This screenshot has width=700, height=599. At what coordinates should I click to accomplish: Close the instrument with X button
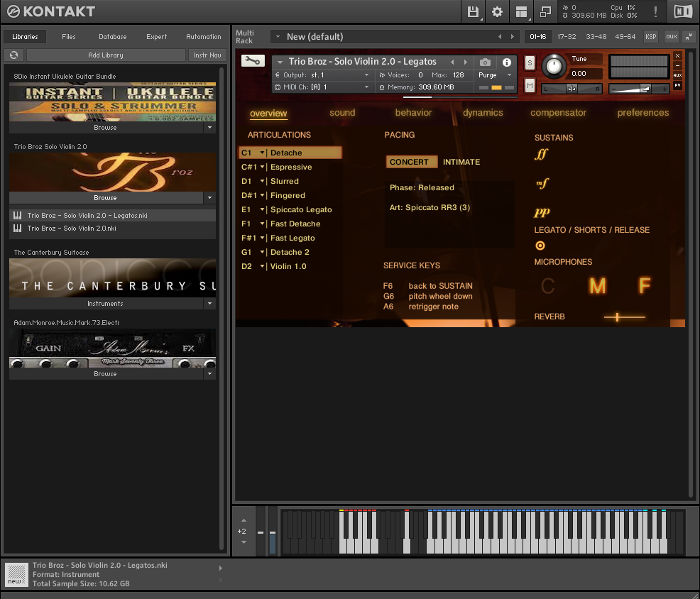[678, 56]
